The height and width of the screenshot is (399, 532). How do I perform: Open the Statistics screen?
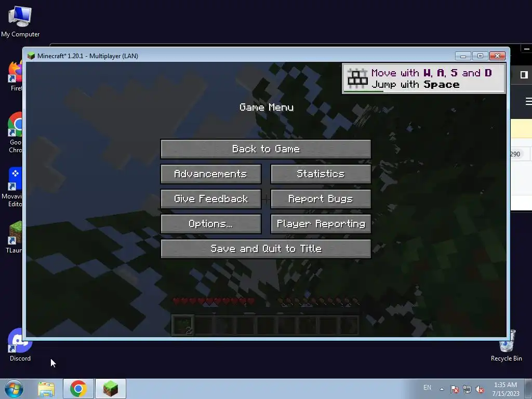pyautogui.click(x=321, y=174)
